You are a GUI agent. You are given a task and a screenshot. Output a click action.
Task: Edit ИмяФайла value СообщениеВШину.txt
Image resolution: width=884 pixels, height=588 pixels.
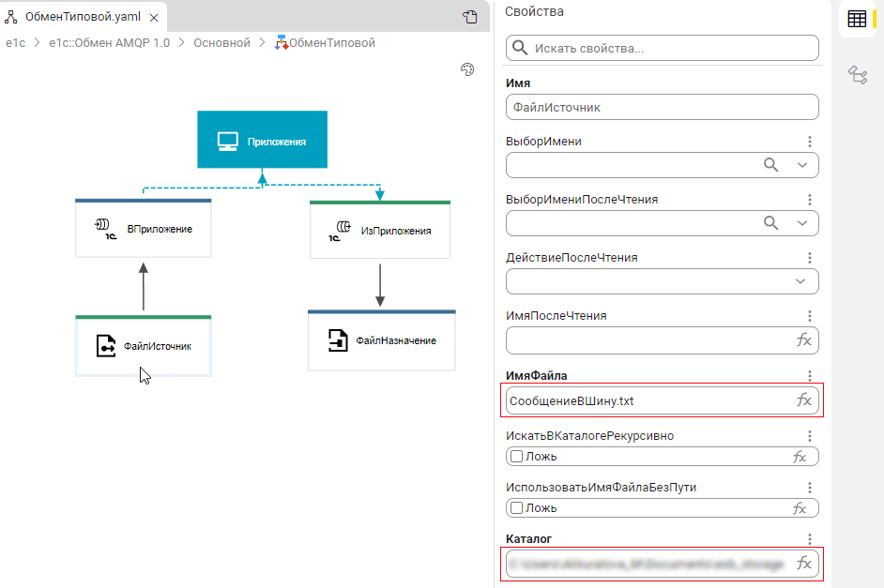[663, 400]
